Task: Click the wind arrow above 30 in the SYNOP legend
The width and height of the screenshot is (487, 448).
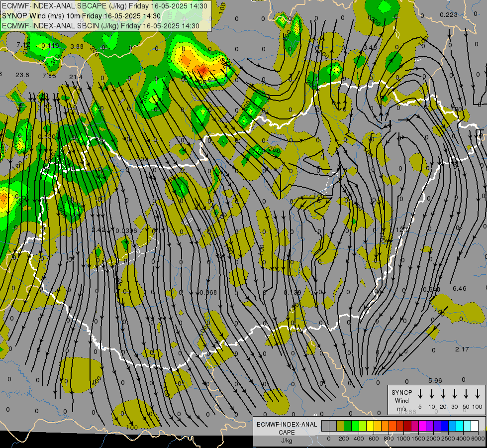Action: (454, 394)
